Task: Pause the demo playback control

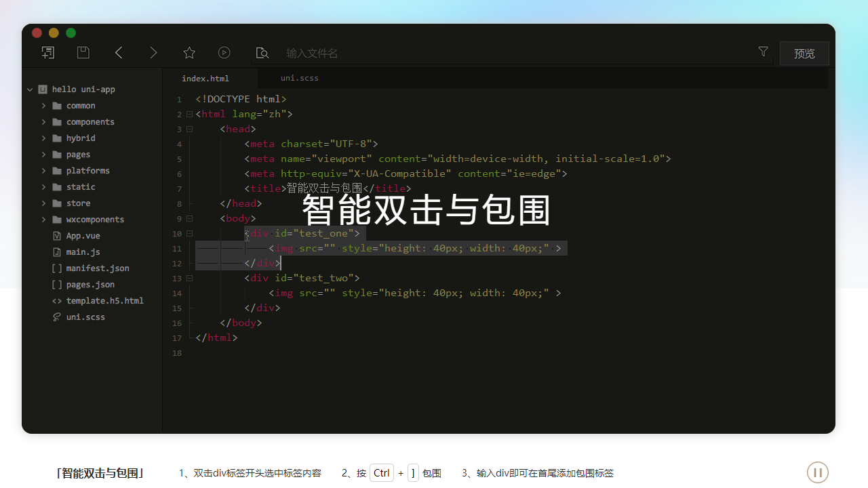Action: point(818,472)
